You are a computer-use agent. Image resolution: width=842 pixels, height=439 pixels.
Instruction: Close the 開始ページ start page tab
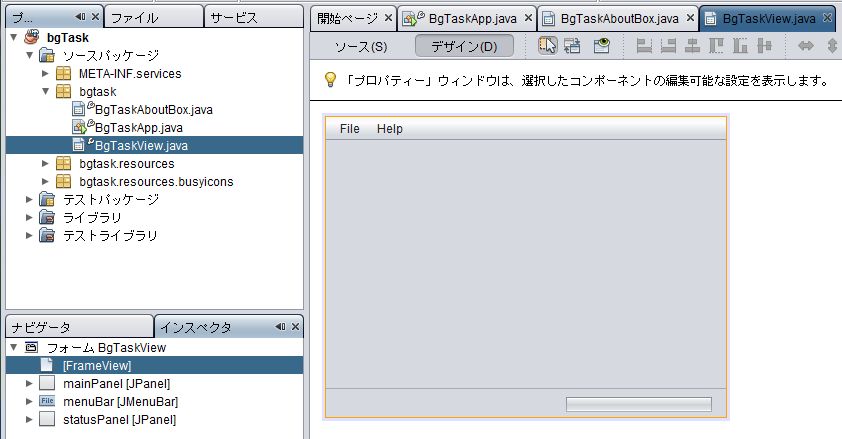click(x=388, y=18)
